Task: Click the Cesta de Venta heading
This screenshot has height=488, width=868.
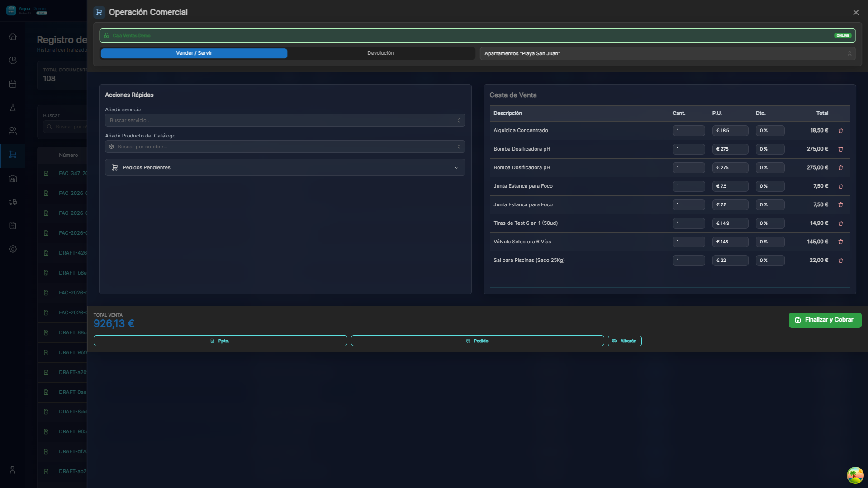Action: [x=513, y=95]
